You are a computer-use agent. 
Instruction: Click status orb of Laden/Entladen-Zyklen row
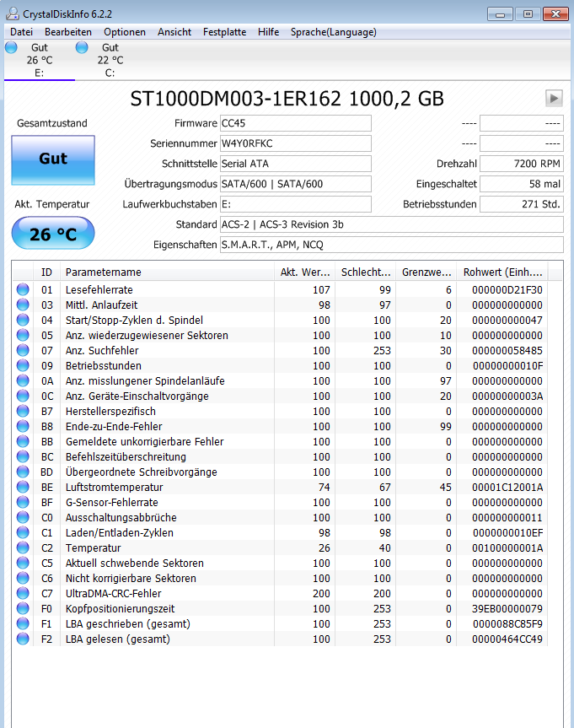pyautogui.click(x=23, y=532)
